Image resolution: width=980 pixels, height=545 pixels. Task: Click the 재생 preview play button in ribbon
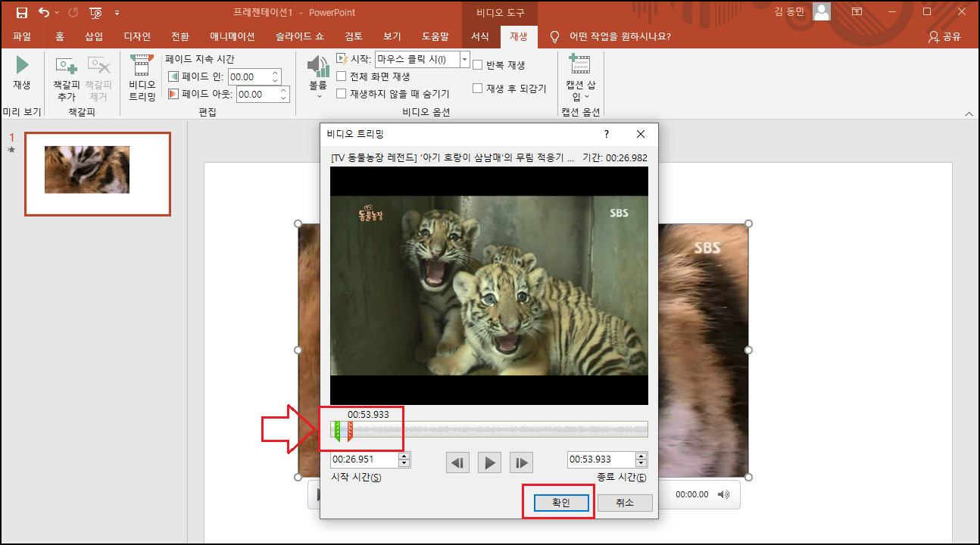[x=22, y=73]
